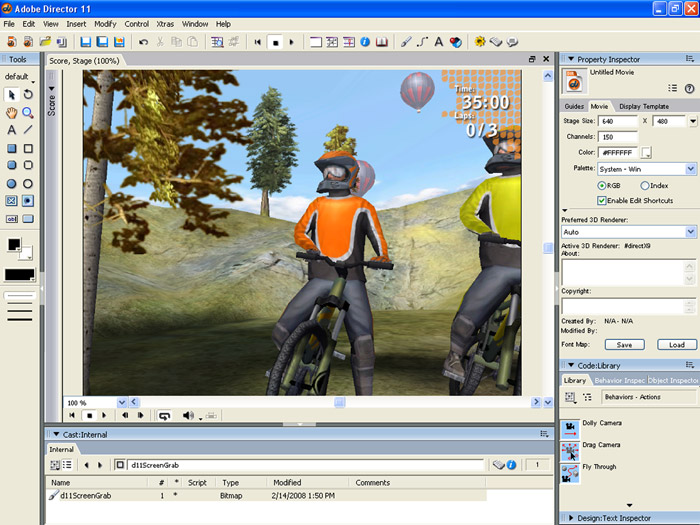700x525 pixels.
Task: Select the d11ScreenGrab cast member row
Action: coord(85,495)
